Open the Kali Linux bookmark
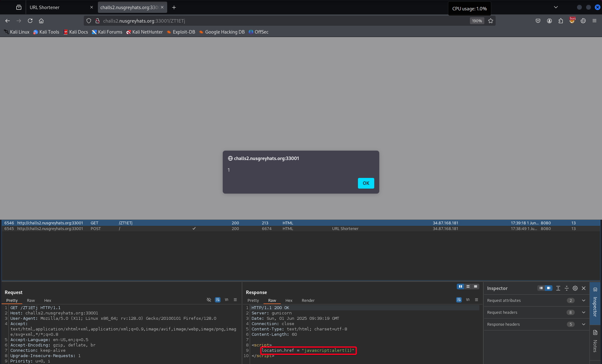The height and width of the screenshot is (364, 602). [17, 32]
